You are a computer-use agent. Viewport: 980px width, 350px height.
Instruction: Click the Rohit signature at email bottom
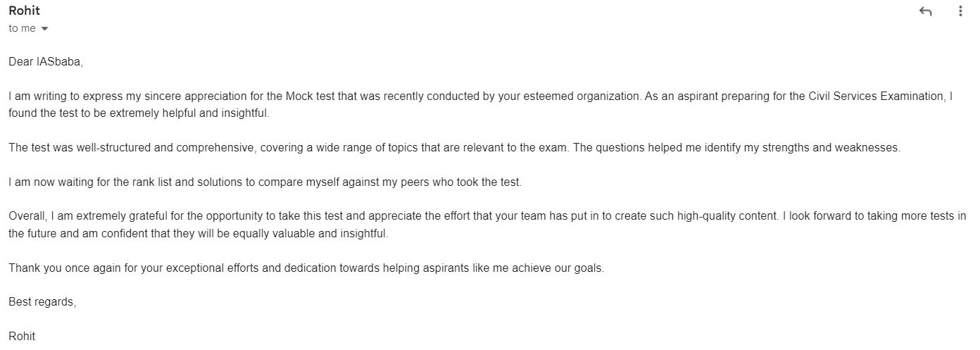click(22, 337)
